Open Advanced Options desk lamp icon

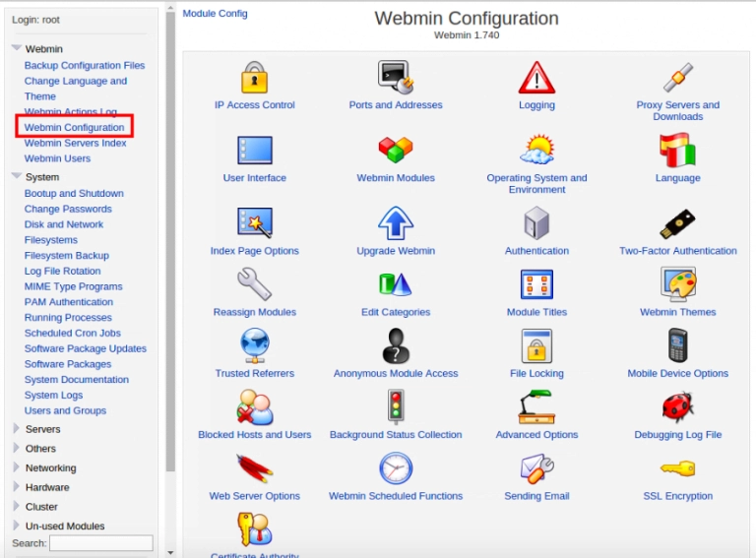tap(536, 407)
